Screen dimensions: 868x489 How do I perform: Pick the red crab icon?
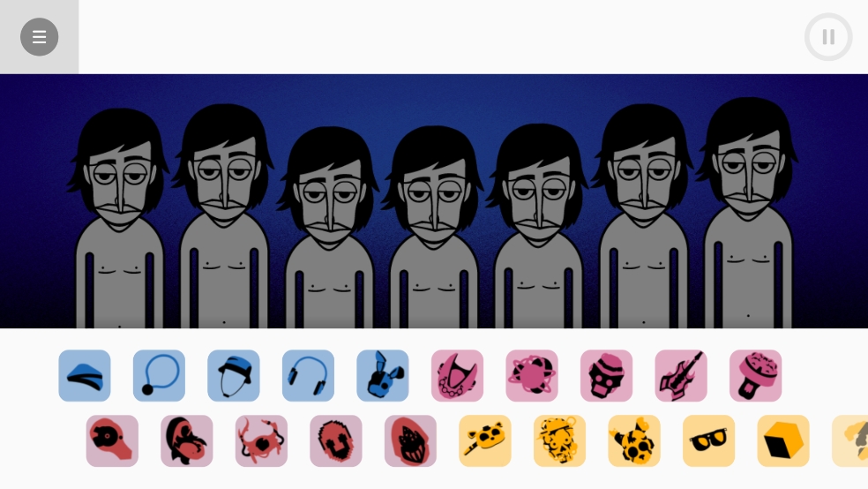261,440
